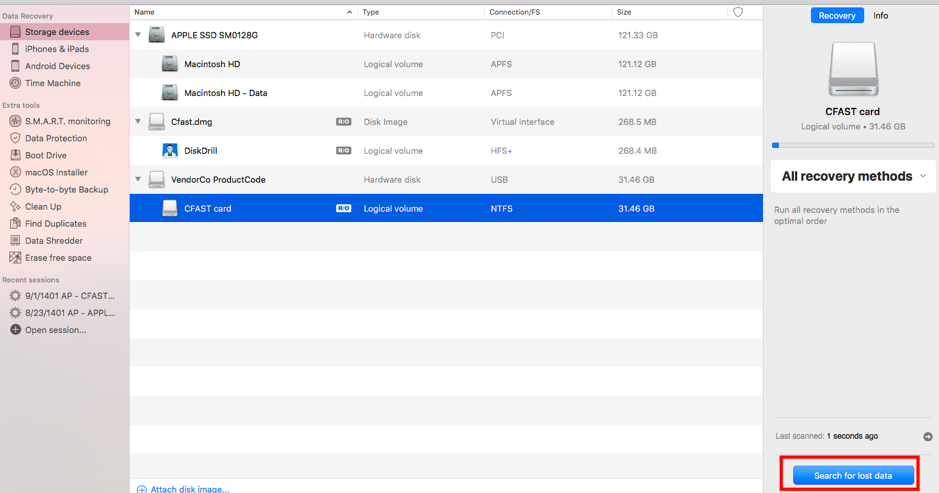Image resolution: width=939 pixels, height=493 pixels.
Task: Select iPhones & iPads device icon
Action: (15, 49)
